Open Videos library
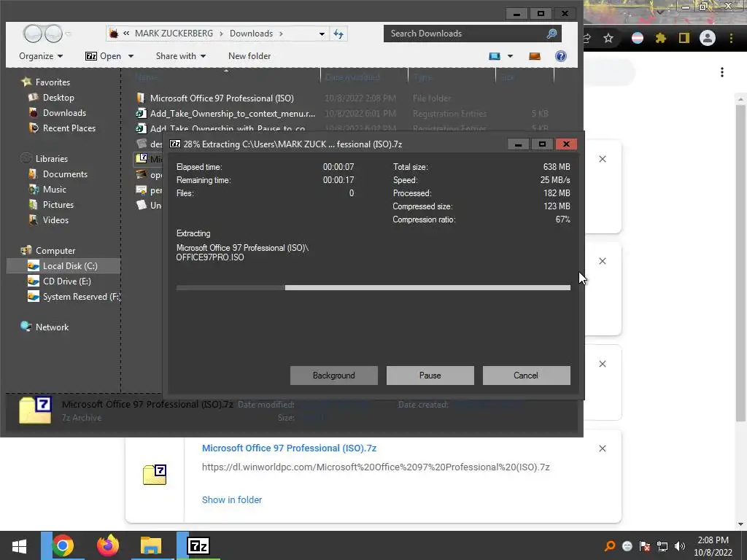Image resolution: width=747 pixels, height=560 pixels. 55,220
